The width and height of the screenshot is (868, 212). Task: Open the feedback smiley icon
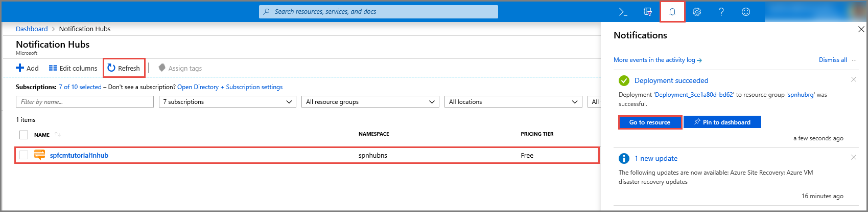click(x=746, y=12)
